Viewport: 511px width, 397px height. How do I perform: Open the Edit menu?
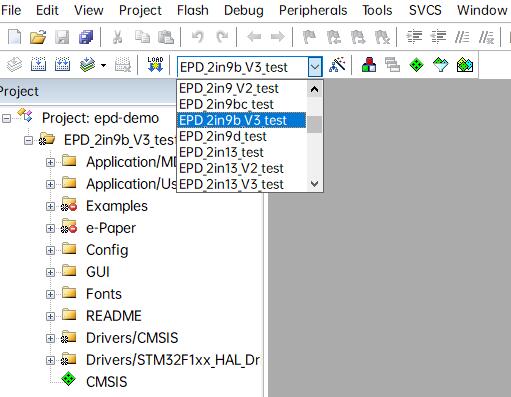click(x=47, y=10)
